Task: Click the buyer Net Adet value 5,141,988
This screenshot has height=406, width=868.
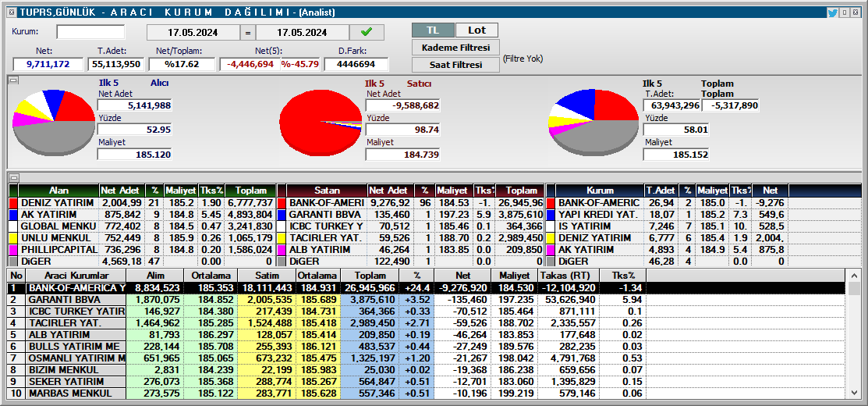Action: coord(135,105)
